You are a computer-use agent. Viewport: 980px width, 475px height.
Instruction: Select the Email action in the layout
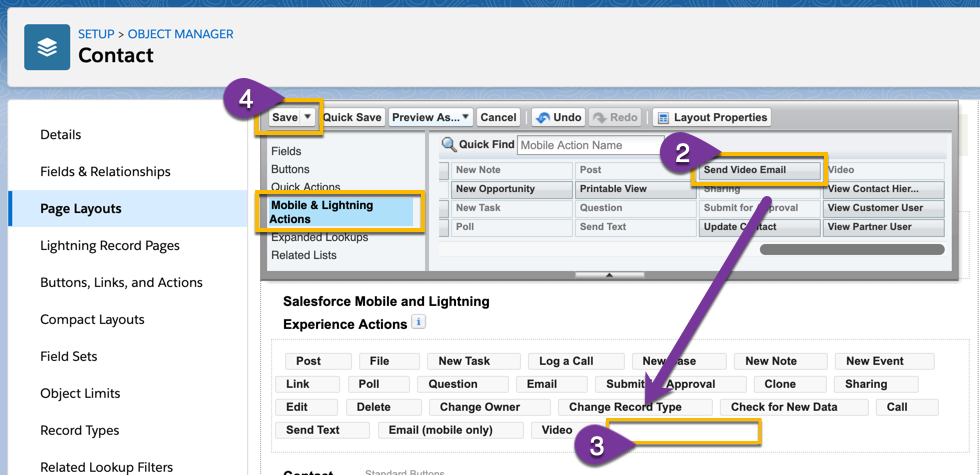[x=552, y=384]
